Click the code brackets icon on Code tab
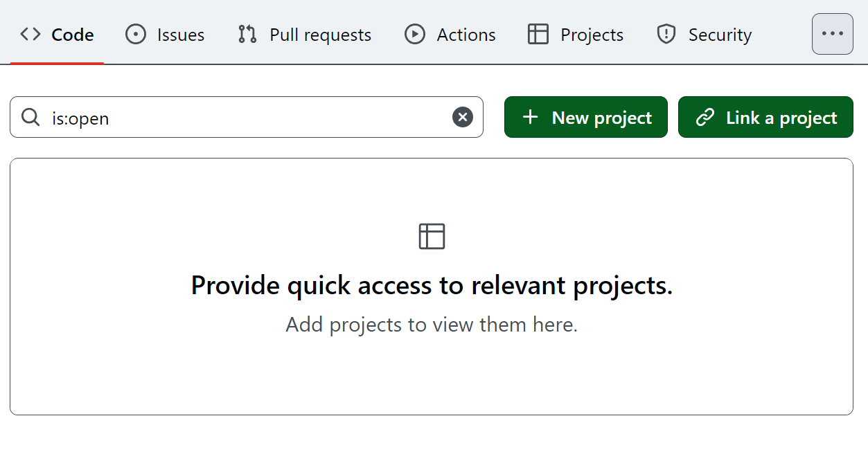868x452 pixels. pyautogui.click(x=29, y=33)
